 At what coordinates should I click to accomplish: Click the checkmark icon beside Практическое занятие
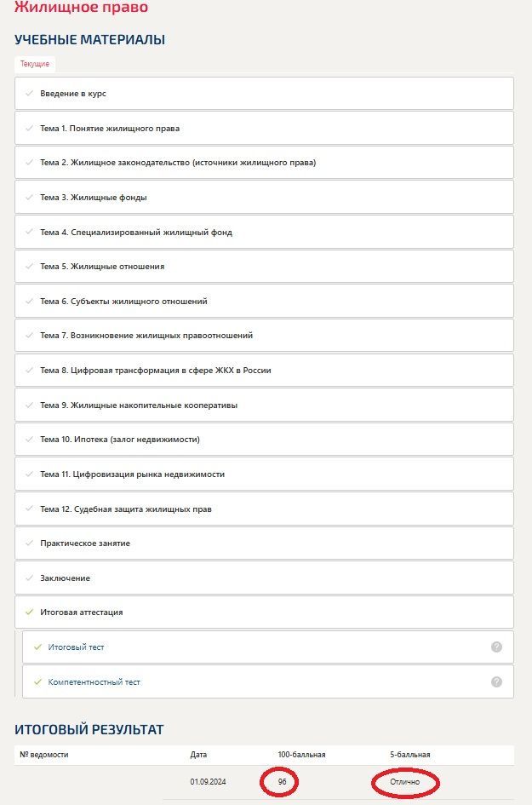click(x=29, y=543)
